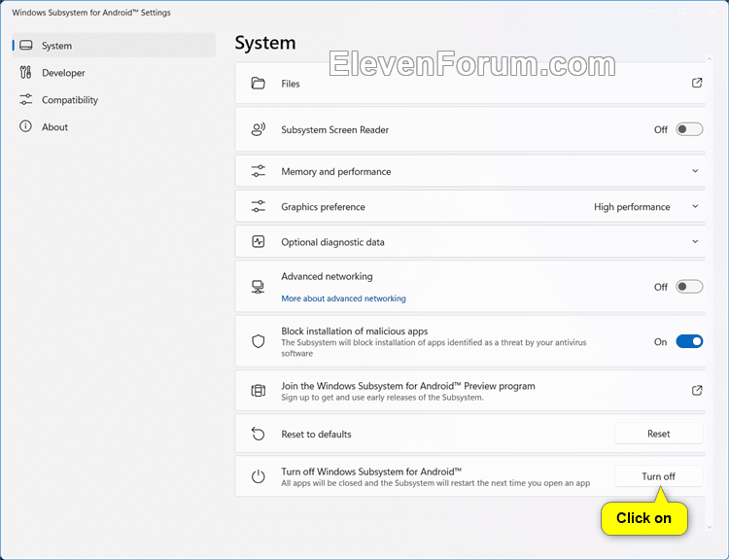Click the window title text
Viewport: 729px width, 560px height.
(x=91, y=13)
